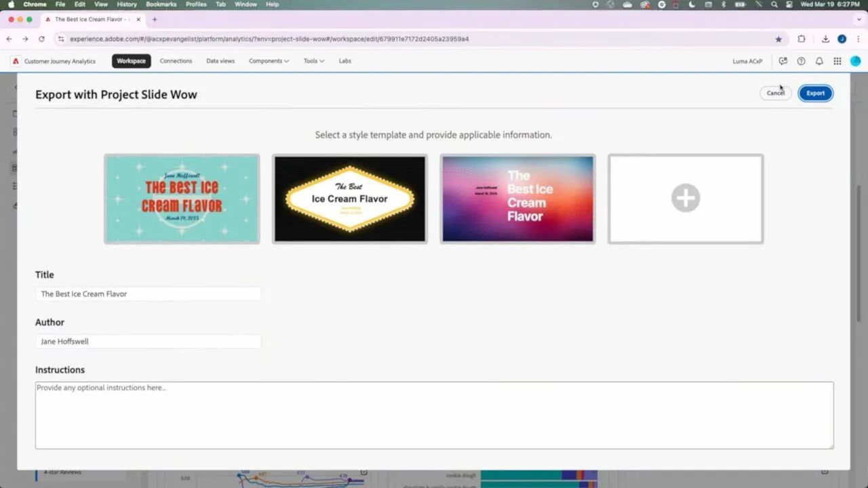The width and height of the screenshot is (868, 488).
Task: Add a custom template using the plus tile
Action: click(686, 198)
